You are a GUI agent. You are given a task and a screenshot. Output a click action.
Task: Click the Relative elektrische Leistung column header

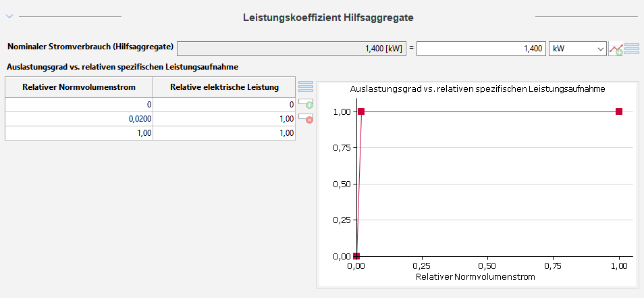224,87
